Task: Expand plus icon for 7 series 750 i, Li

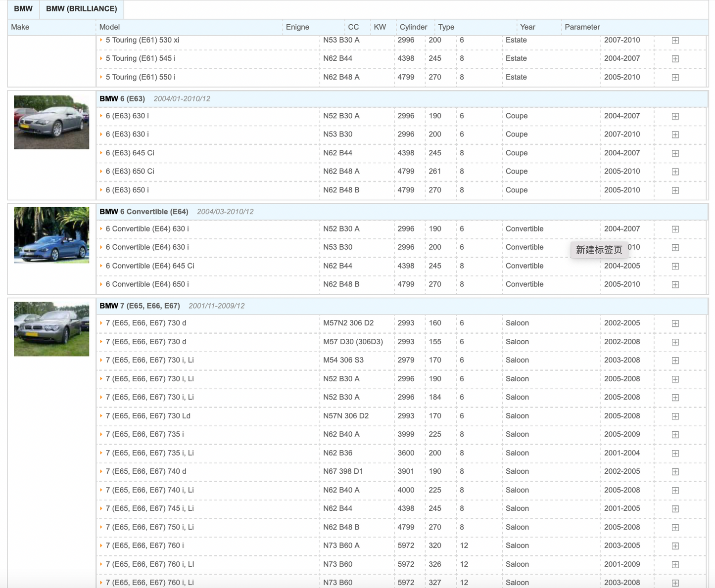Action: [675, 527]
